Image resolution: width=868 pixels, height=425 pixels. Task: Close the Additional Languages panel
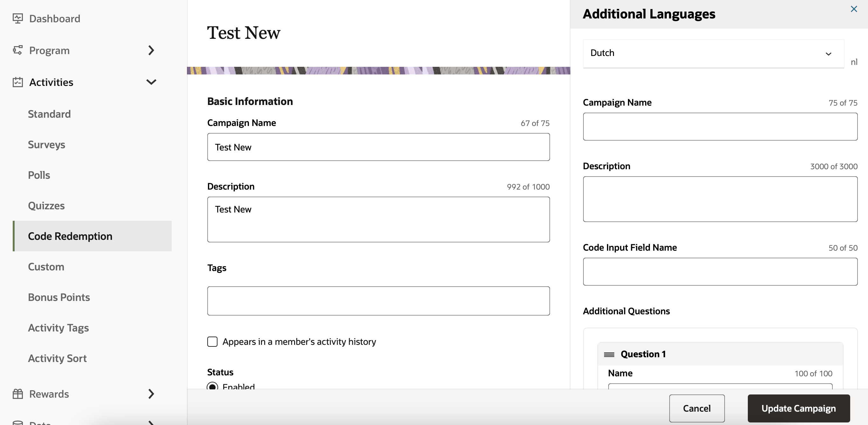point(853,9)
